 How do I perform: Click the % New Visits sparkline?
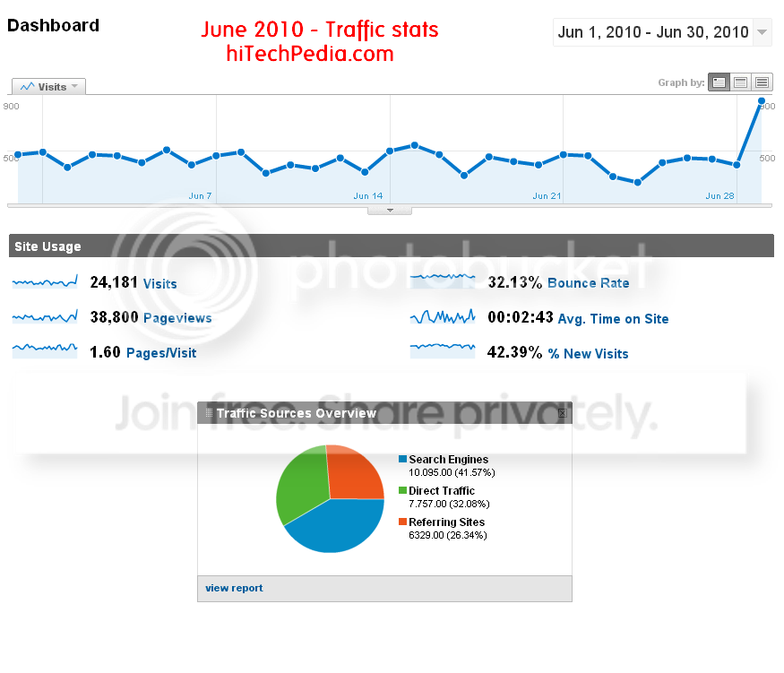(443, 350)
